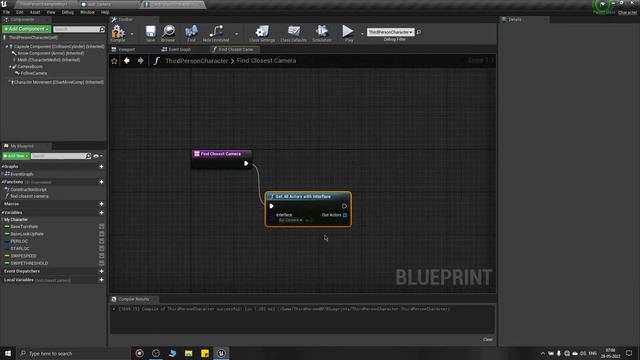Add new function with Functions plus icon
640x360 pixels.
[x=101, y=182]
